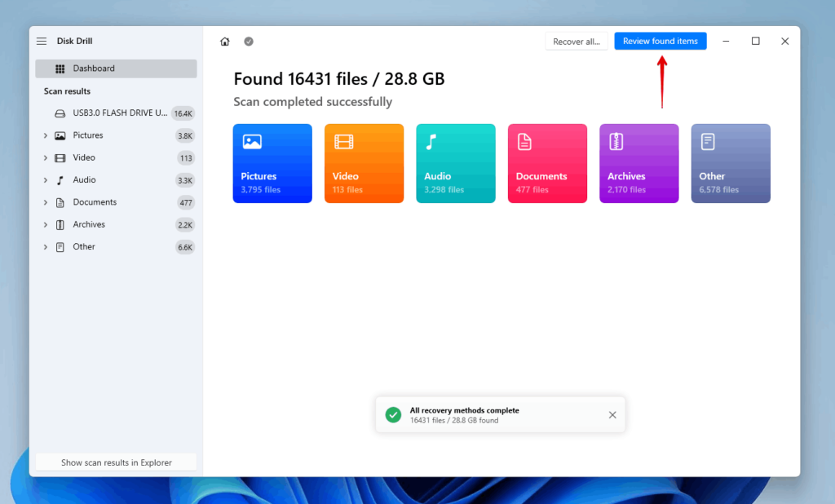Image resolution: width=835 pixels, height=504 pixels.
Task: Open the Documents category tile
Action: [x=547, y=163]
